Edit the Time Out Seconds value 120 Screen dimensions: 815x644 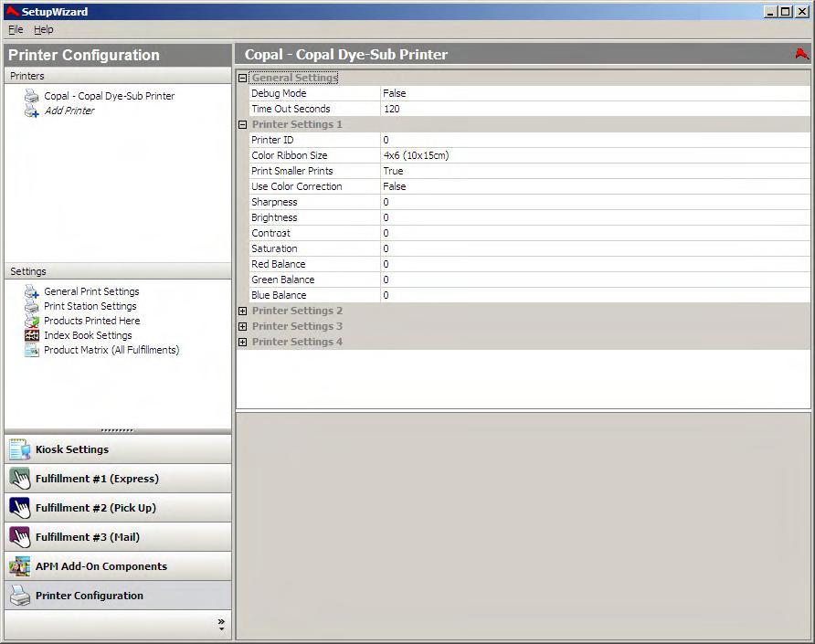pos(595,109)
